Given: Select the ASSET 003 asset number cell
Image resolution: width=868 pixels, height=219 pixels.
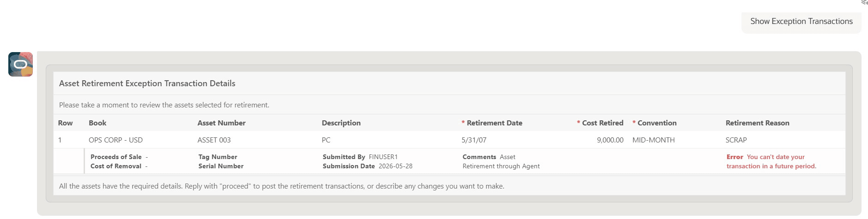Looking at the screenshot, I should pyautogui.click(x=214, y=140).
